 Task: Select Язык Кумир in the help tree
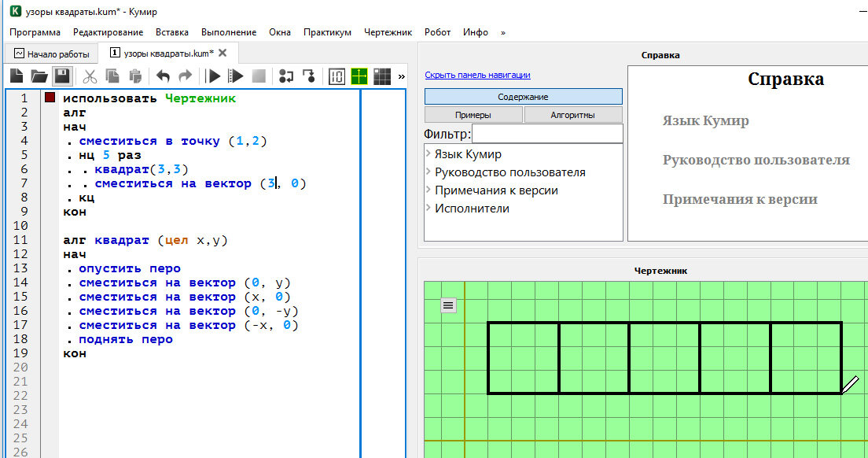pyautogui.click(x=468, y=154)
